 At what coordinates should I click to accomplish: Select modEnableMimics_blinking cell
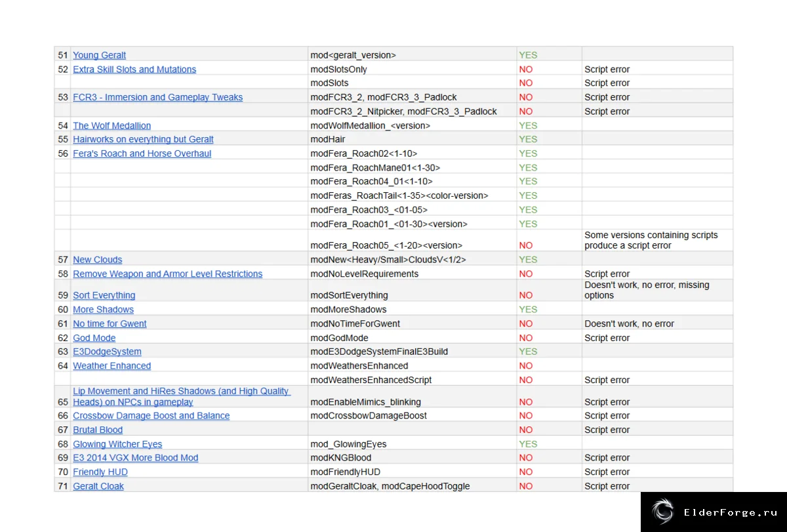(412, 398)
